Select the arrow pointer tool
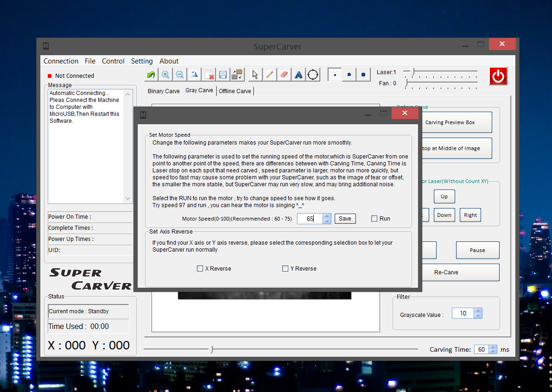This screenshot has height=392, width=552. (x=255, y=75)
